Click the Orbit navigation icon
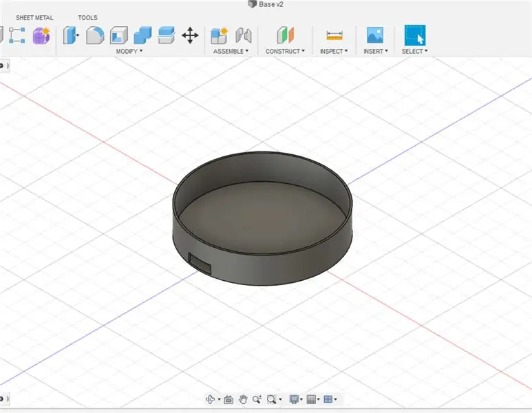The image size is (532, 413). [x=210, y=399]
